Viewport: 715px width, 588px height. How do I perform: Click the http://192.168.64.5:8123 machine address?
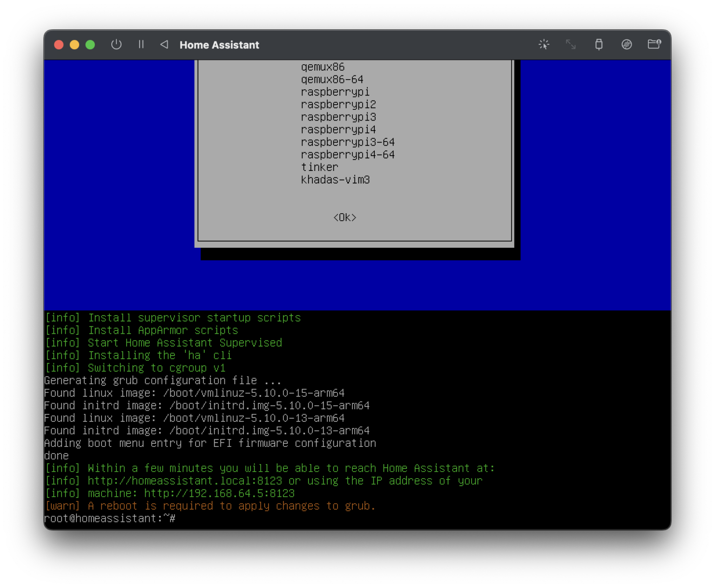coord(218,493)
